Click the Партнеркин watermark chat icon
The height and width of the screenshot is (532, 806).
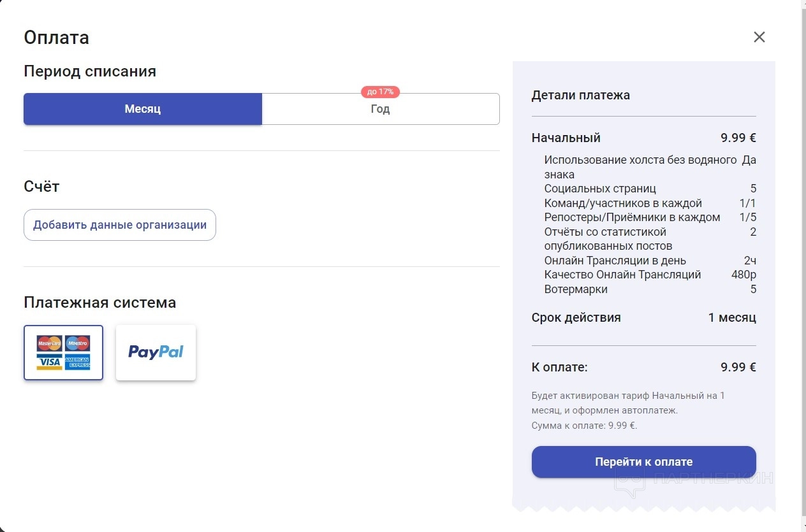point(629,484)
